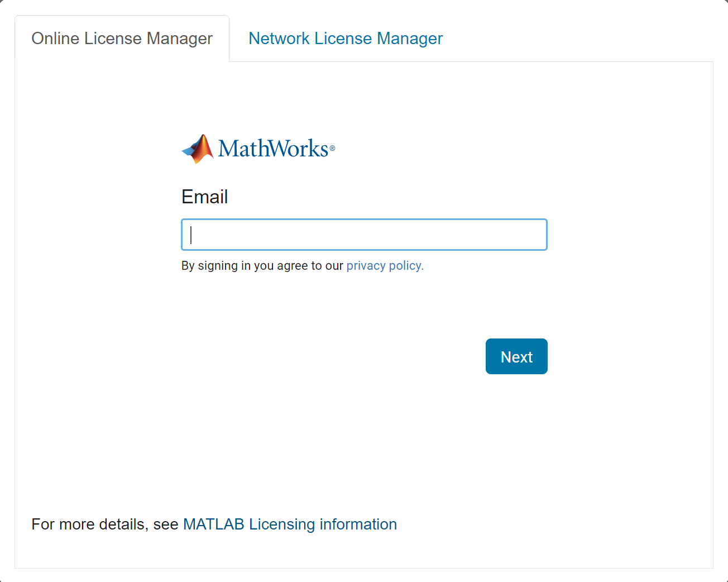View the privacy policy agreement text
The height and width of the screenshot is (582, 728).
pyautogui.click(x=262, y=265)
